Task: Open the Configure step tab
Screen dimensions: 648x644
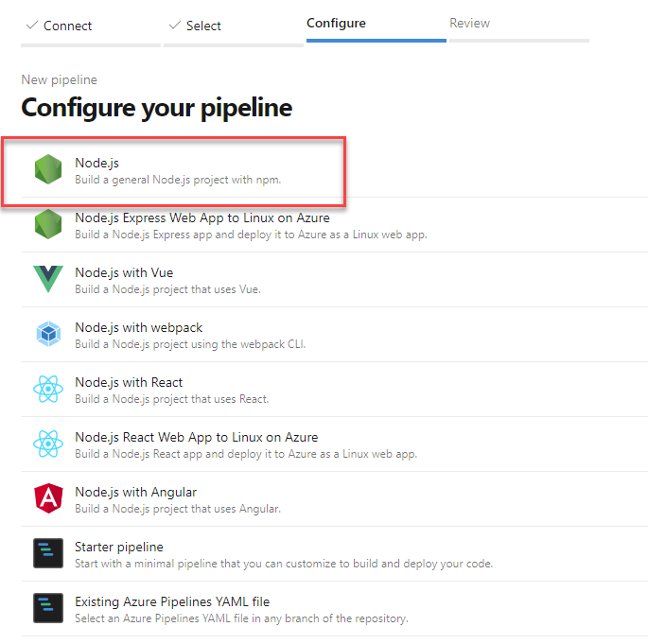Action: pyautogui.click(x=336, y=24)
